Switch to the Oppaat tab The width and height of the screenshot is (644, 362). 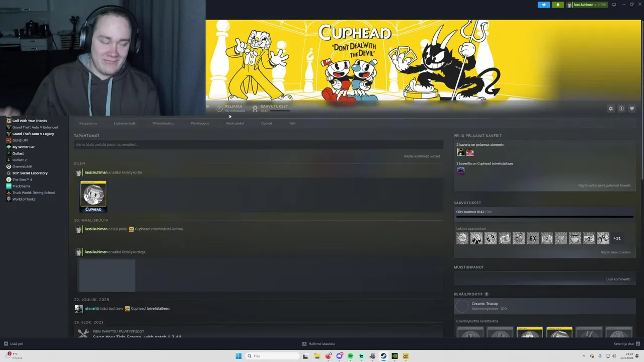tap(267, 123)
